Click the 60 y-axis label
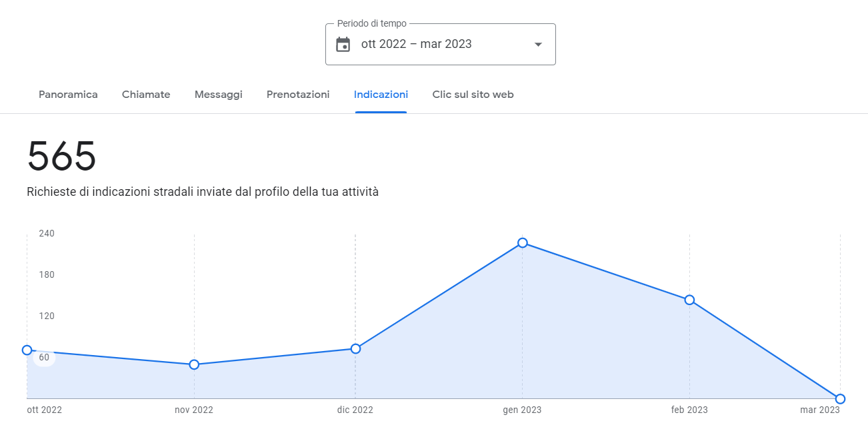 [44, 357]
